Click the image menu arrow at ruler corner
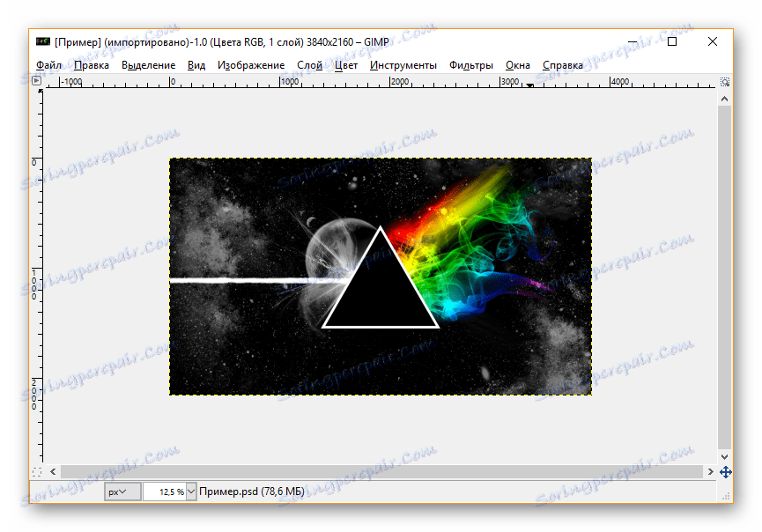 (x=36, y=81)
